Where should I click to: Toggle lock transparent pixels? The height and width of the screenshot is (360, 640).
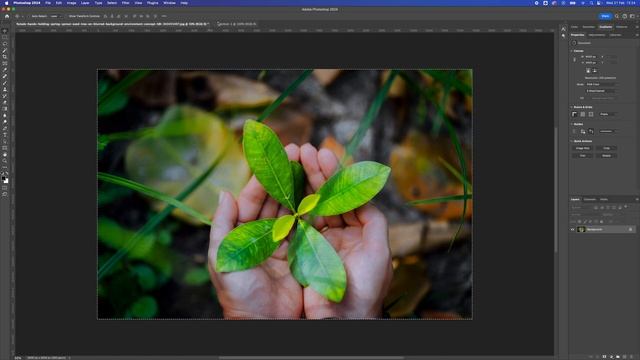579,221
